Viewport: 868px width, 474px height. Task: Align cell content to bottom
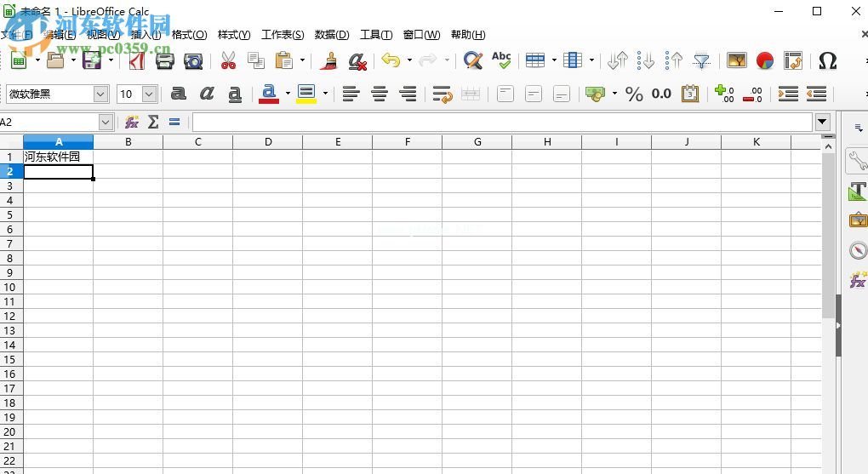pyautogui.click(x=562, y=94)
